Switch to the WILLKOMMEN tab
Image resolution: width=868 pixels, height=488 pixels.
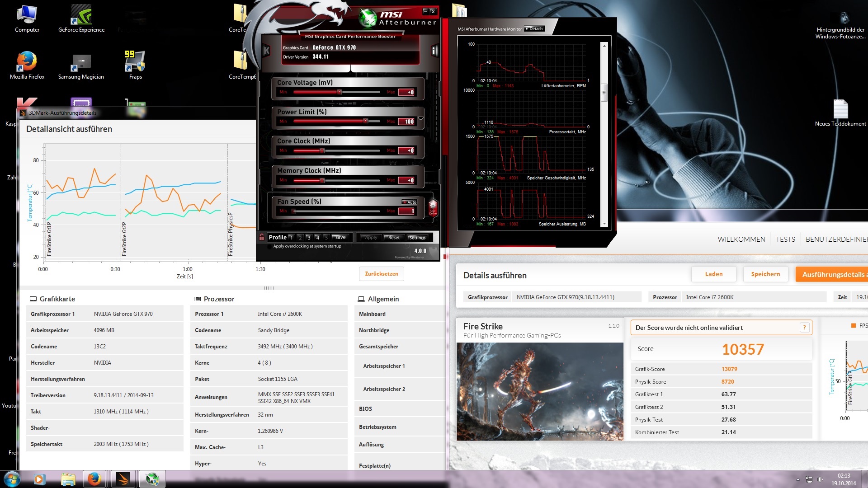[x=741, y=239]
